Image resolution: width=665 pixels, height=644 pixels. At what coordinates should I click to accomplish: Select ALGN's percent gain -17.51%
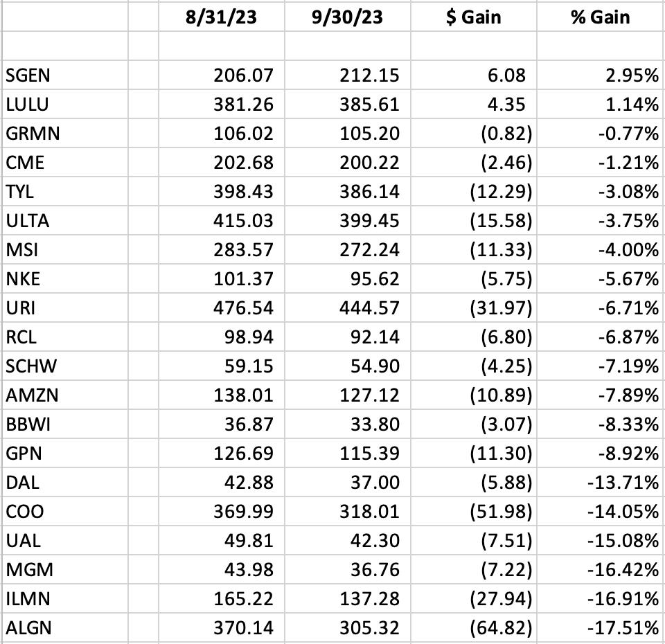600,628
